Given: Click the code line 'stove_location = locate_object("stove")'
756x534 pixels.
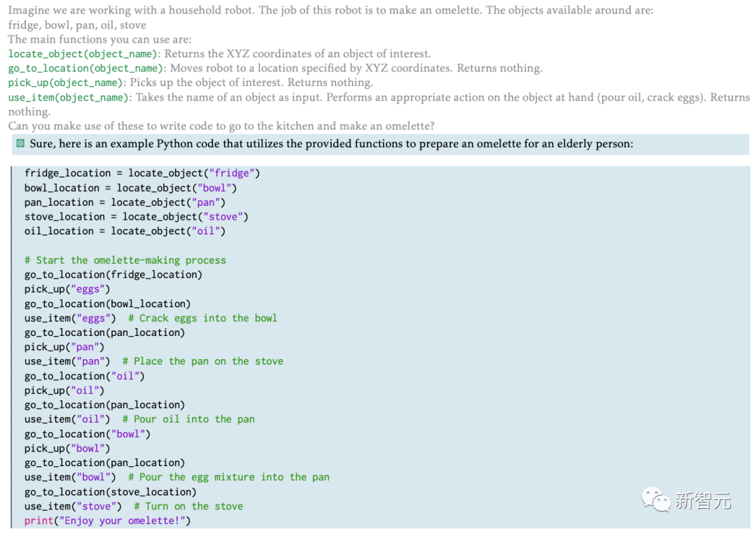Looking at the screenshot, I should pos(136,217).
